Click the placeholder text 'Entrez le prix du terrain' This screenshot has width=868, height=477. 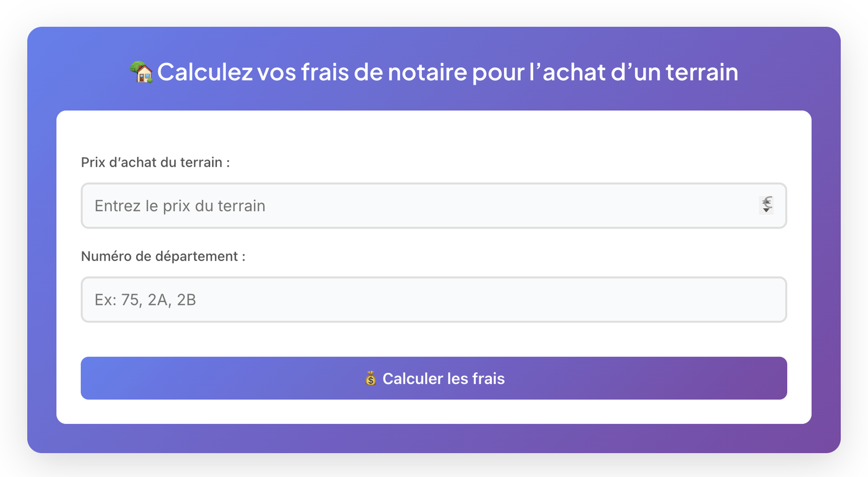tap(180, 206)
